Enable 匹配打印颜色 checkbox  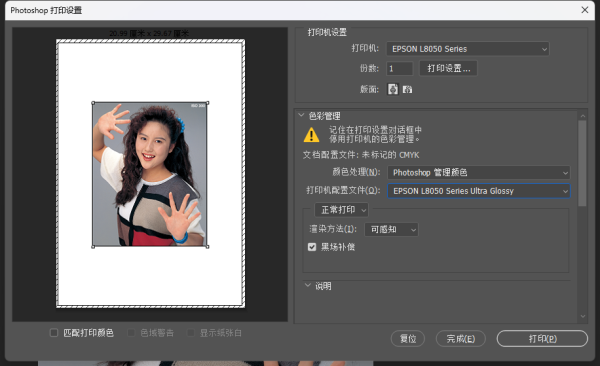point(54,333)
